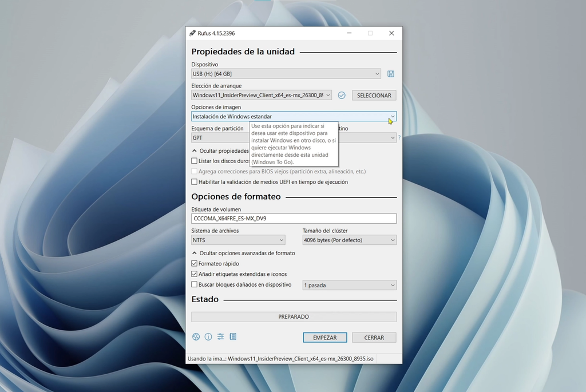Viewport: 586px width, 392px height.
Task: Click the status bar ISO filename text
Action: pyautogui.click(x=300, y=359)
